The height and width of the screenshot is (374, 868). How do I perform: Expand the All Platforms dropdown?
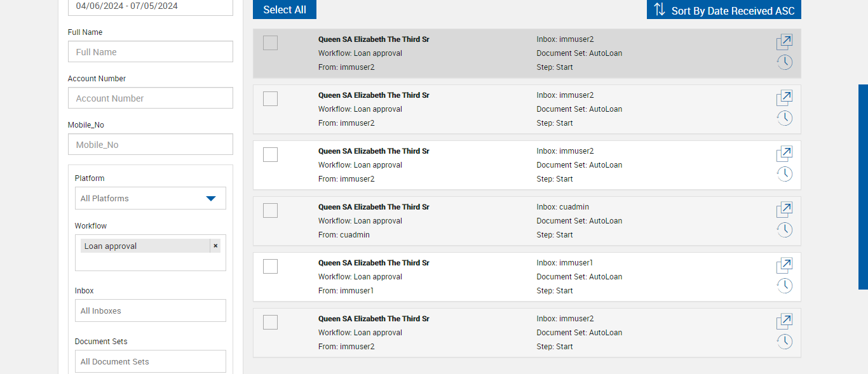coord(151,198)
